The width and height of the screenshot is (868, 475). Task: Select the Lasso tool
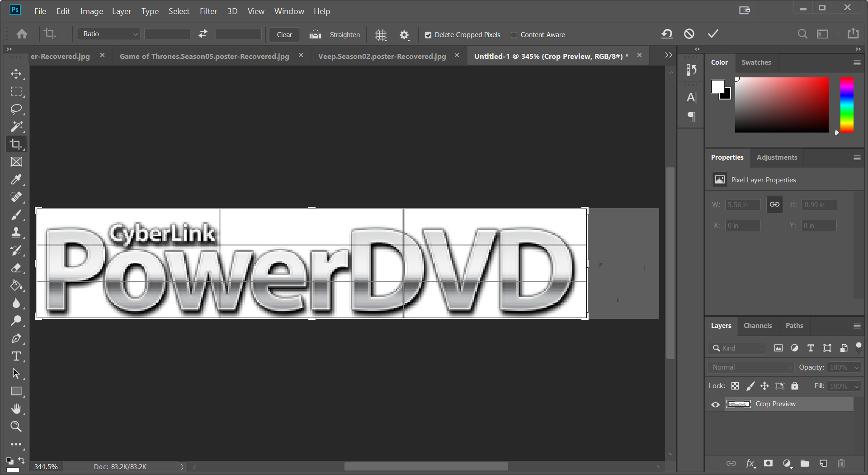[x=16, y=109]
